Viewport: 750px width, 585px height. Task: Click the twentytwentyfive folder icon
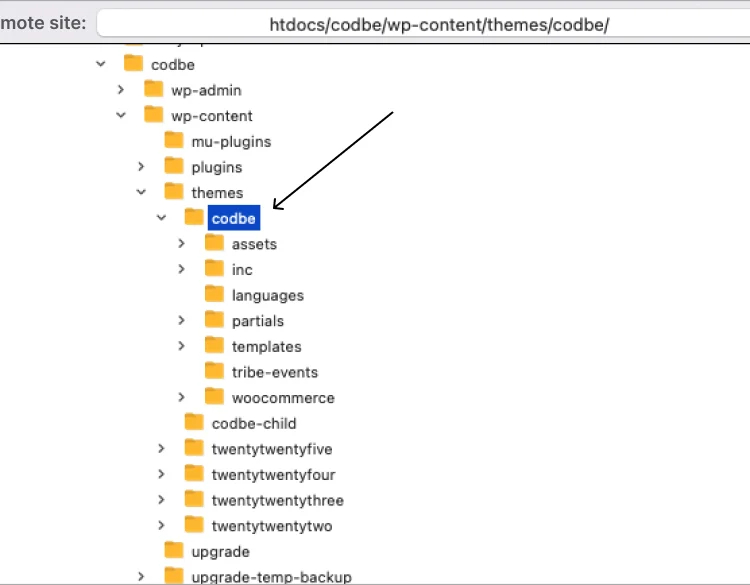tap(194, 447)
